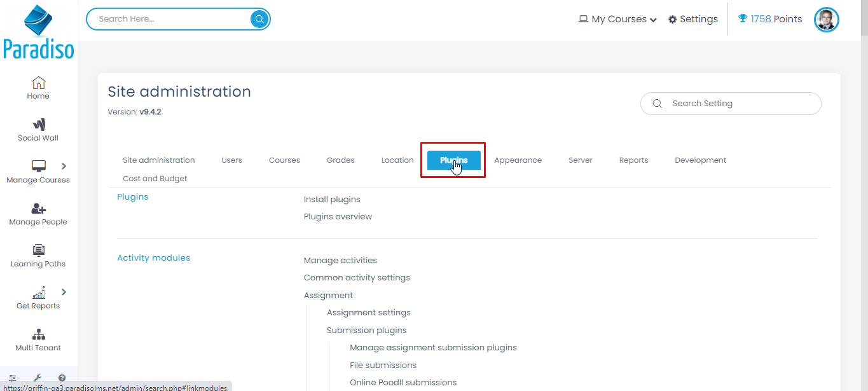Click the user profile avatar
The height and width of the screenshot is (391, 868).
[827, 20]
